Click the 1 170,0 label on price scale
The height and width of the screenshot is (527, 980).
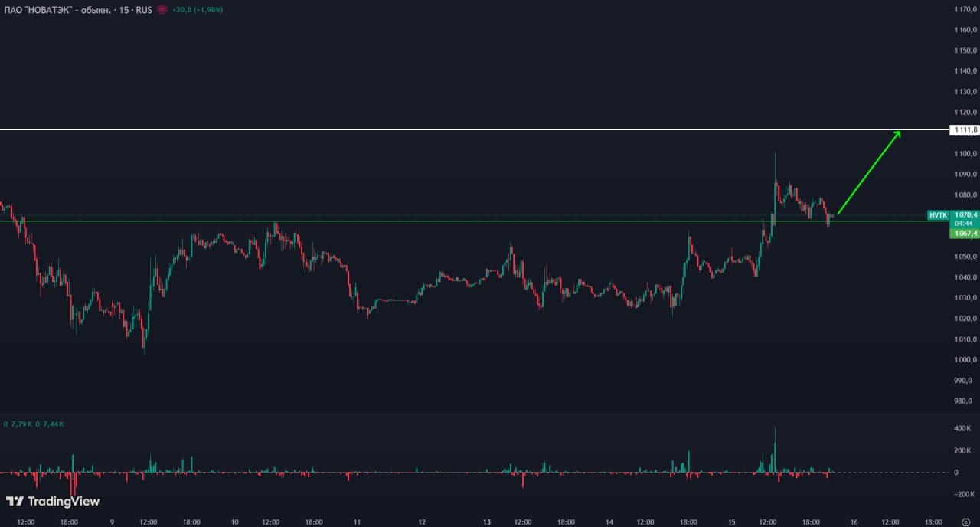pos(963,9)
